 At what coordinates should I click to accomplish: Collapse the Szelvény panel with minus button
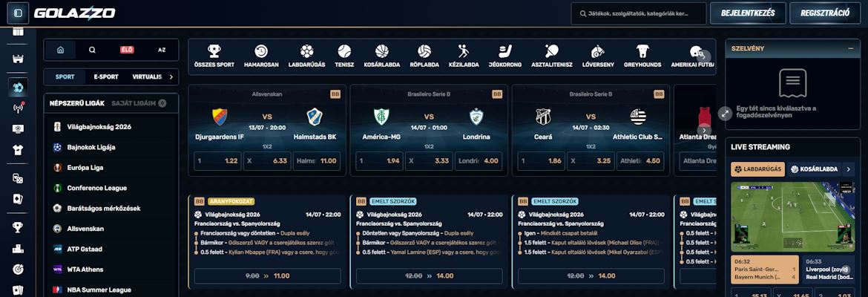[850, 49]
